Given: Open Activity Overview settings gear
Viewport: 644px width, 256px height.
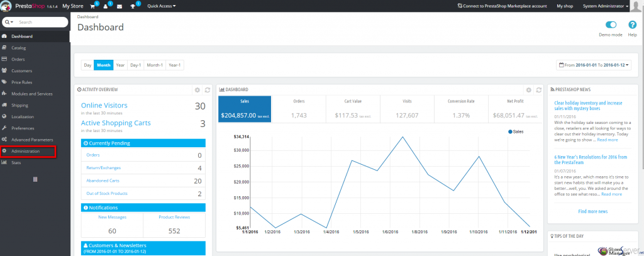Looking at the screenshot, I should click(x=197, y=89).
